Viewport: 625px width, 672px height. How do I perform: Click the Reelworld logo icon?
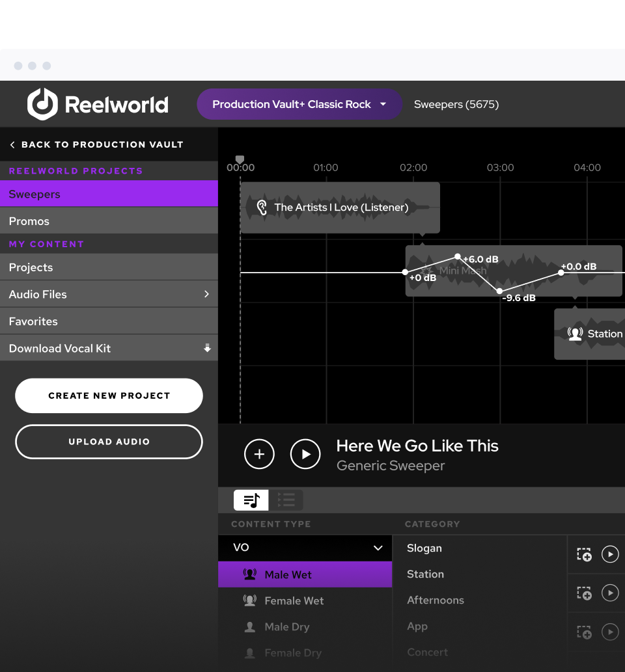42,104
